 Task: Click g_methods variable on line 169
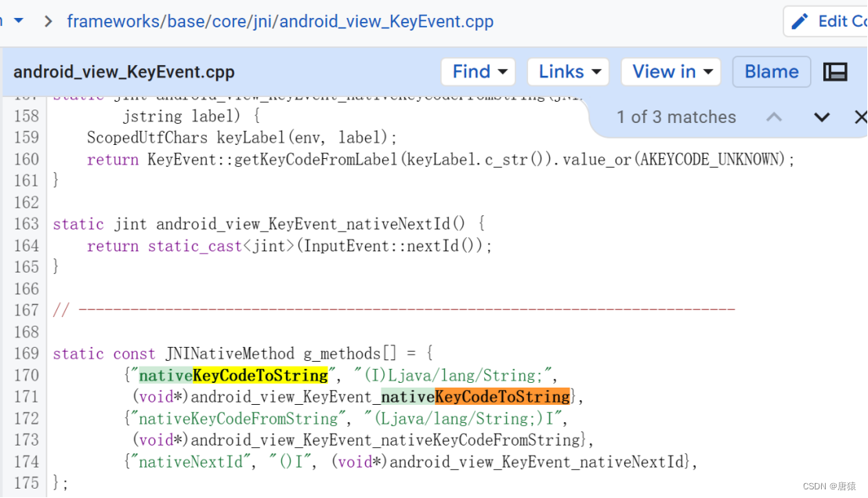[342, 354]
